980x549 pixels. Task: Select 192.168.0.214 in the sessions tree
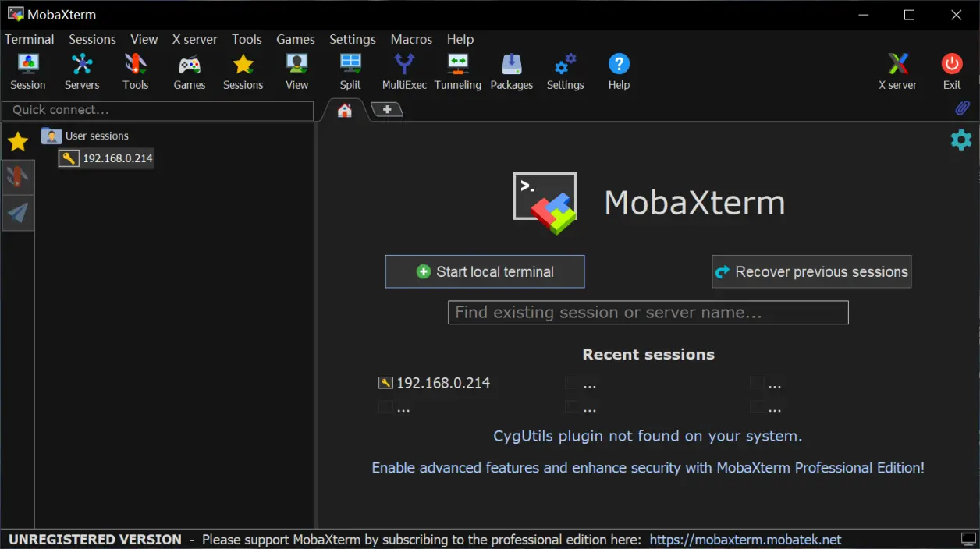[x=106, y=158]
